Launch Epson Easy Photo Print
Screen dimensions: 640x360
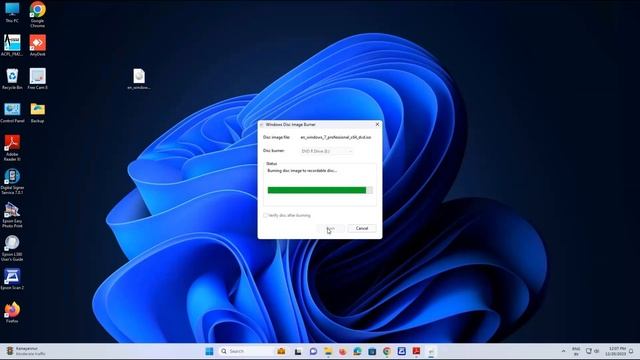12,215
